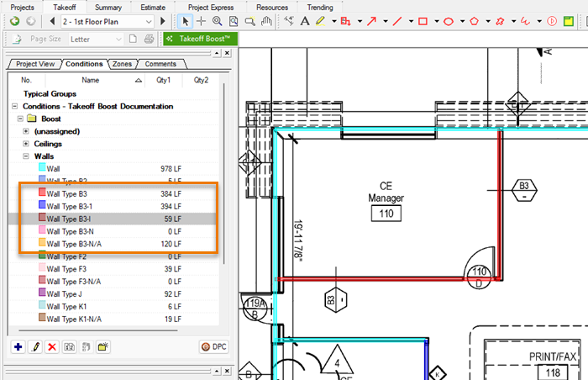Edit condition with pencil icon
Screen dimensions: 588x380
35,346
